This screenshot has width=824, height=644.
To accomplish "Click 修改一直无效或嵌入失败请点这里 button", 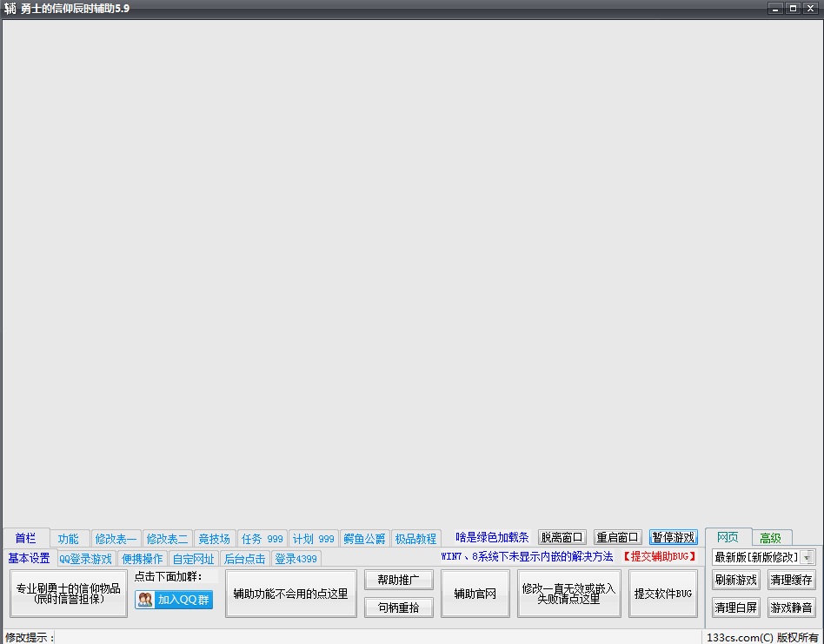I will [x=568, y=594].
